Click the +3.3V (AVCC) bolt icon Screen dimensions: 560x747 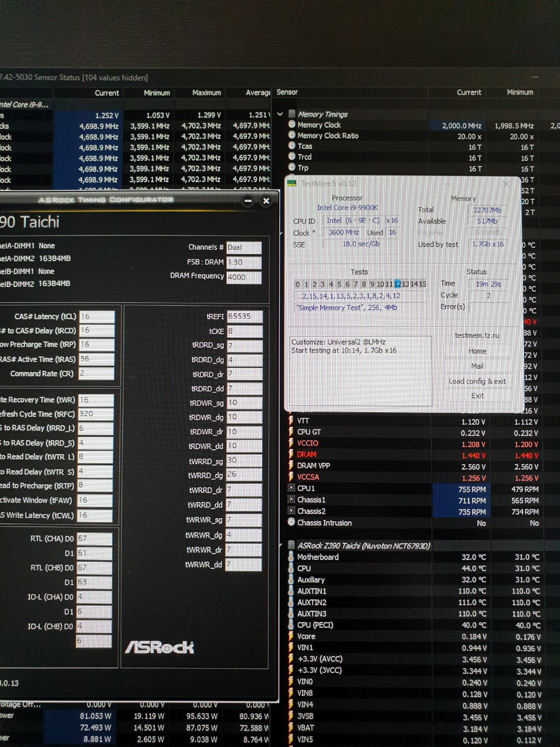[x=291, y=659]
